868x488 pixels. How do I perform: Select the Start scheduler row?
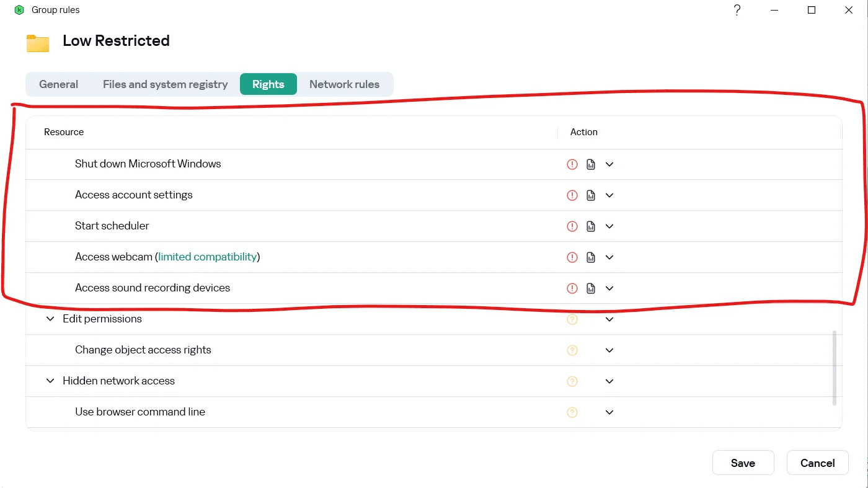[x=434, y=226]
